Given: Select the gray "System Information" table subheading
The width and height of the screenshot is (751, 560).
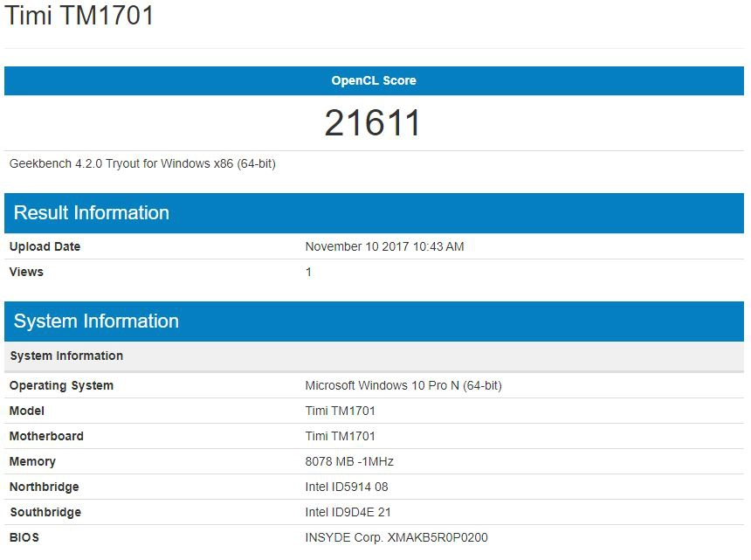Looking at the screenshot, I should coord(66,356).
